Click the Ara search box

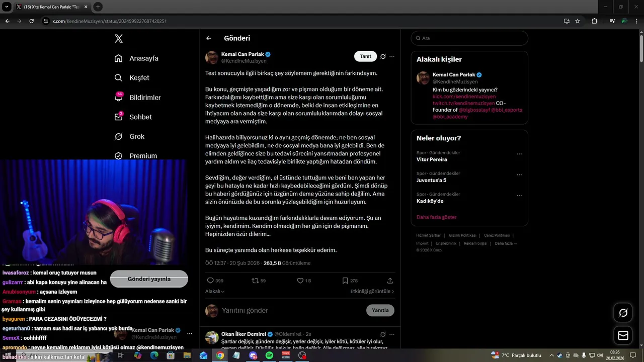(x=469, y=38)
